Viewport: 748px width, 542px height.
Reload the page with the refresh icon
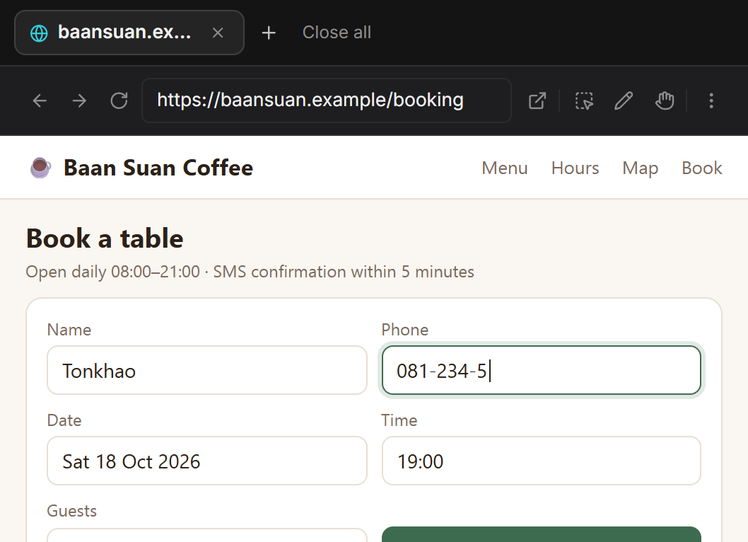pyautogui.click(x=119, y=101)
